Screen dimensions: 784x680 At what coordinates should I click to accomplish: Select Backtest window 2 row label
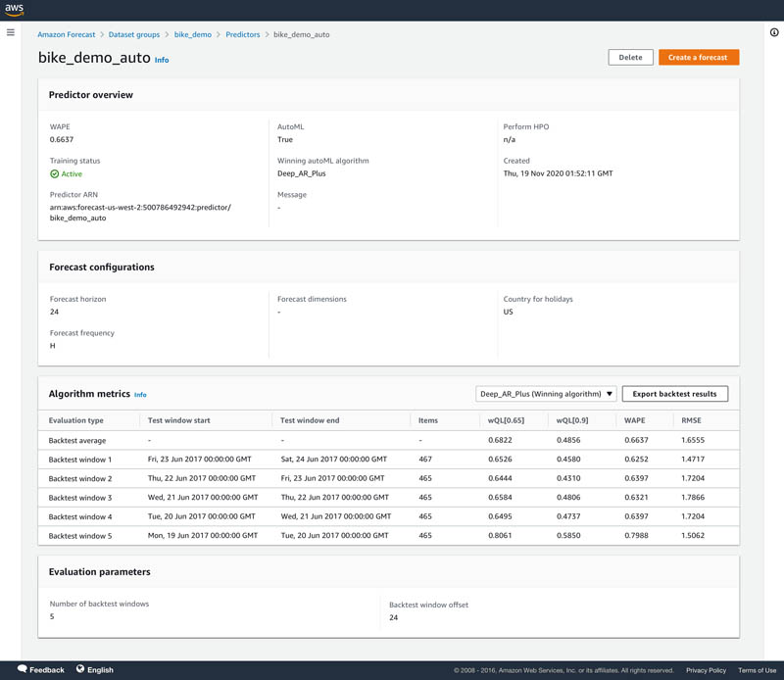(80, 478)
